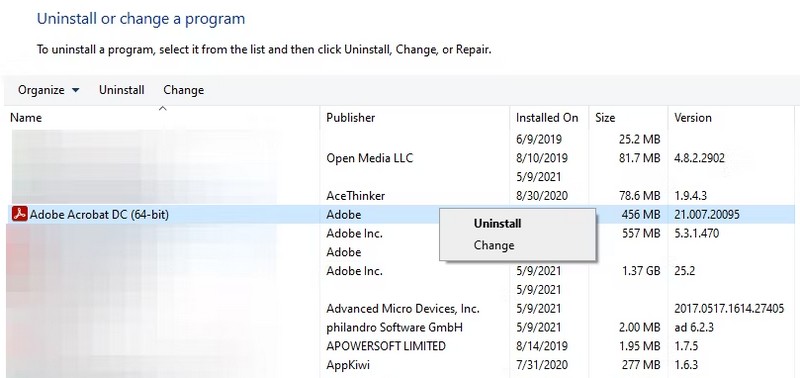This screenshot has width=800, height=378.
Task: Click the 277 MB size value
Action: [x=641, y=365]
